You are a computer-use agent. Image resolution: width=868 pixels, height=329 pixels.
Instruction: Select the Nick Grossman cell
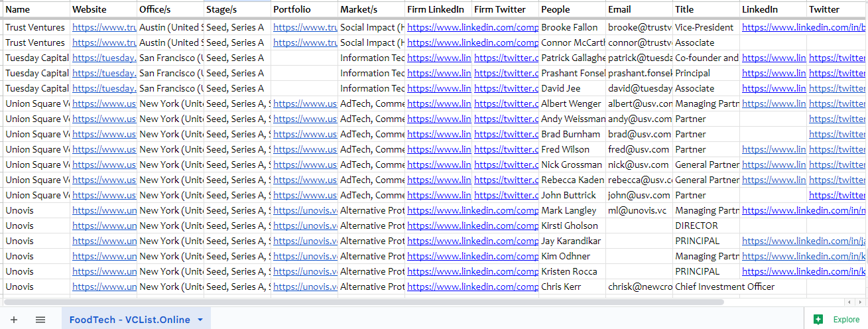[572, 164]
